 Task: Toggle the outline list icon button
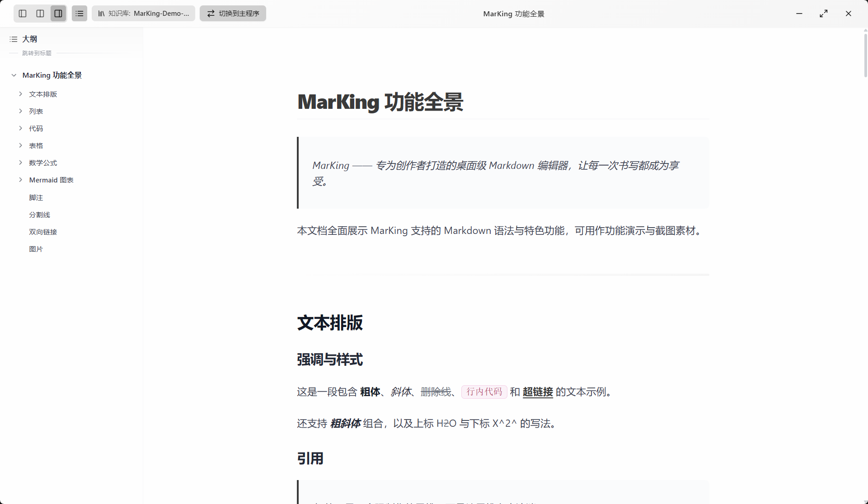tap(80, 14)
